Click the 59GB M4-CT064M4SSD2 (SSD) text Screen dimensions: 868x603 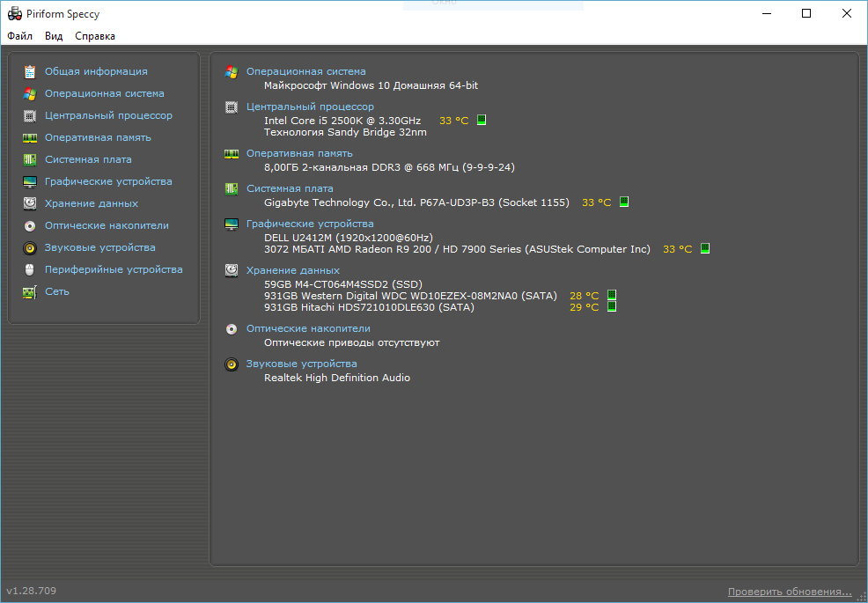[343, 284]
